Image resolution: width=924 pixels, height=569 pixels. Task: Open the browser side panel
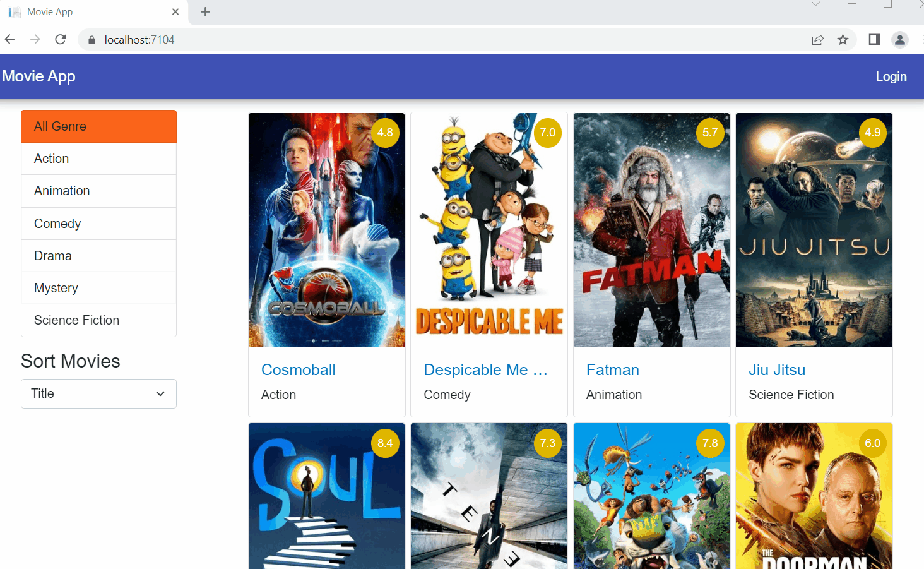874,40
